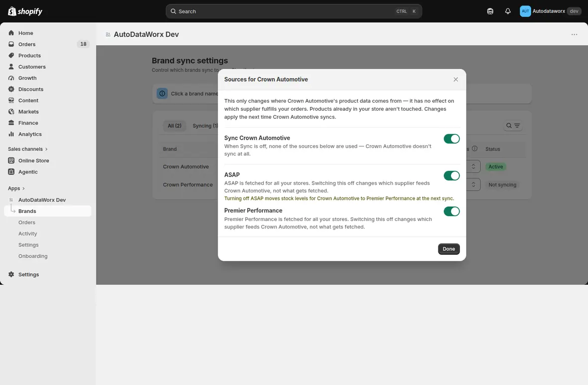Click the info icon beside the Status column

475,149
